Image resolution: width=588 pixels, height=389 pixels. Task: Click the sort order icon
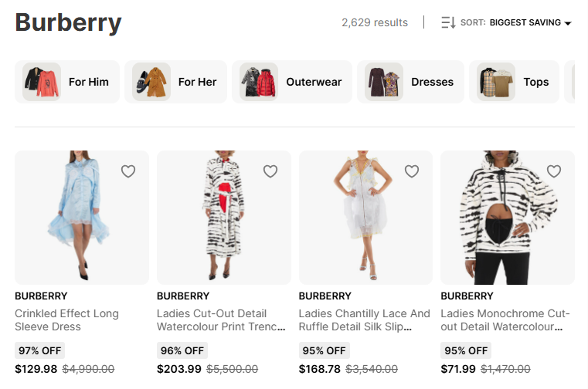(x=448, y=23)
